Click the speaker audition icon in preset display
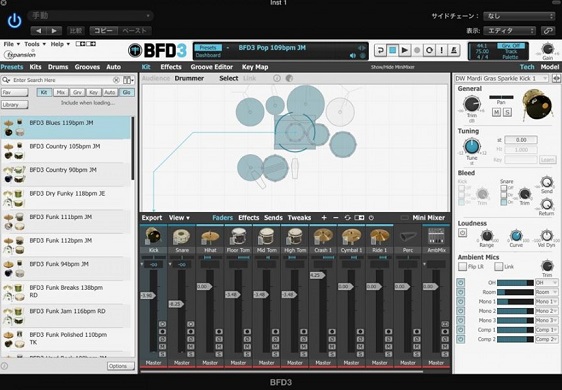Viewport: 562px width, 390px height. coord(353,56)
